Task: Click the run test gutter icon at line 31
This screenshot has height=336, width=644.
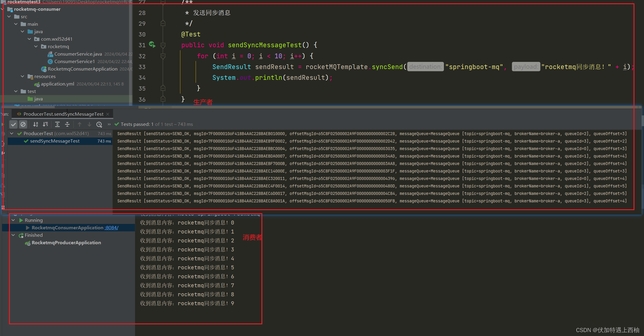Action: click(x=152, y=45)
